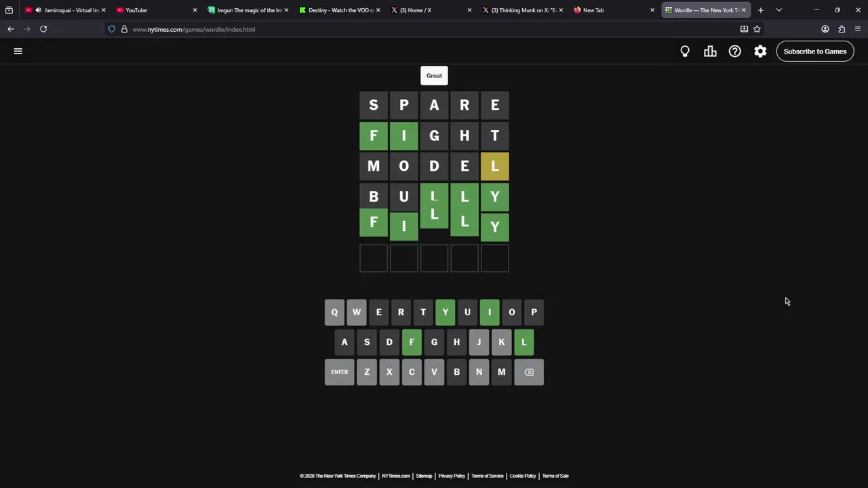Tap the P key on keyboard
Viewport: 868px width, 488px height.
[534, 312]
